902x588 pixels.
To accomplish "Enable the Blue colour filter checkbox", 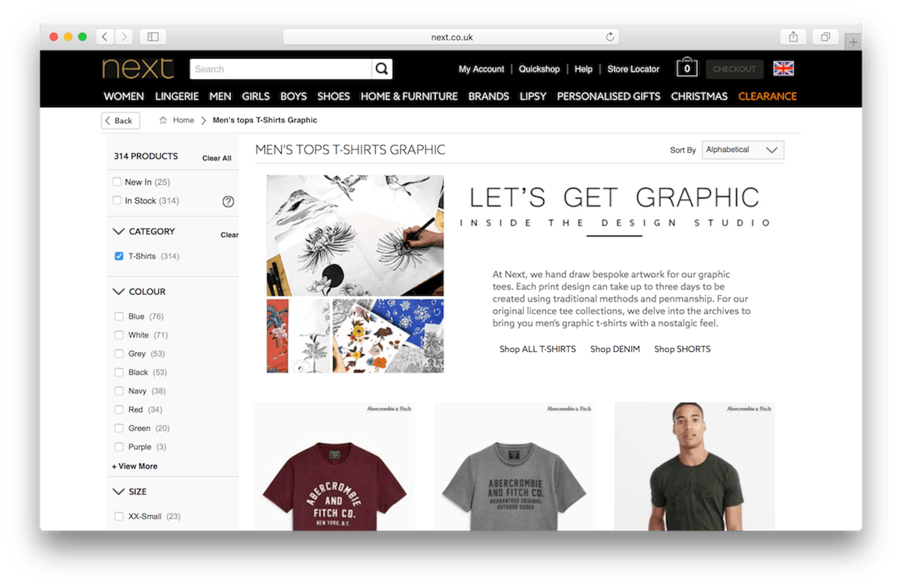I will pyautogui.click(x=119, y=316).
